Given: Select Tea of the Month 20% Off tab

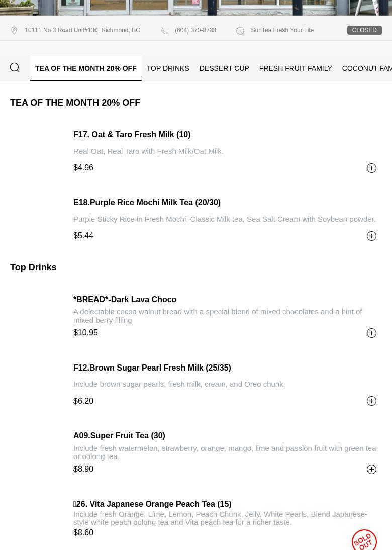Looking at the screenshot, I should [x=86, y=68].
